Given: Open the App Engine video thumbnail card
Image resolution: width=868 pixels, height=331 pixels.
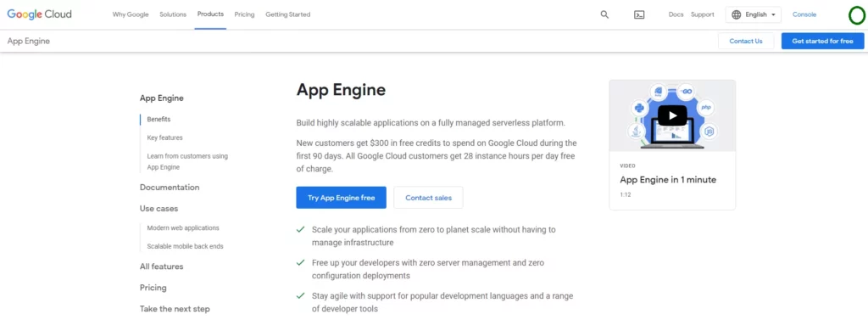Looking at the screenshot, I should click(672, 145).
